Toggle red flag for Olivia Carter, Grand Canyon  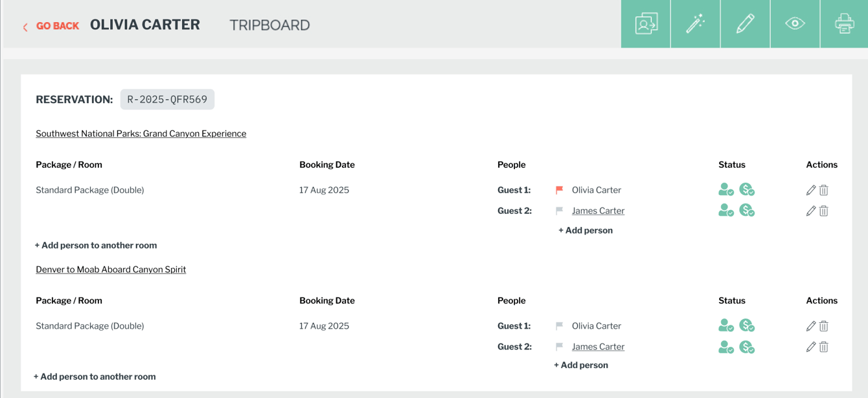click(559, 190)
